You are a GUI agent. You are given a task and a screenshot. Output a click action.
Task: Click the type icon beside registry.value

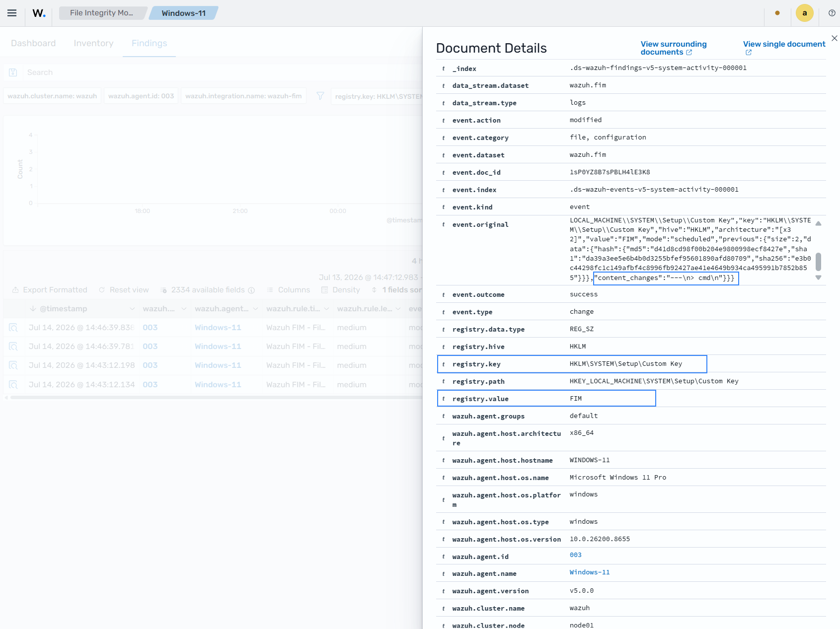[x=444, y=399]
